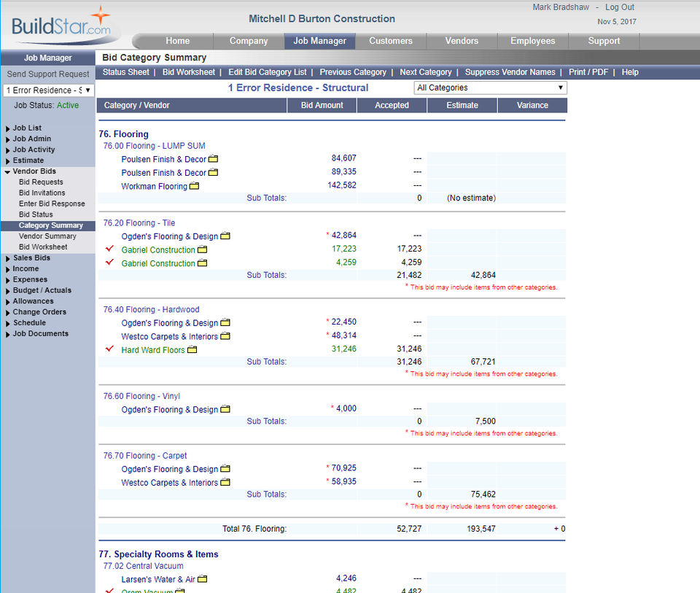Viewport: 700px width, 593px height.
Task: Click 76.20 Flooring - Tile category
Action: [x=139, y=222]
